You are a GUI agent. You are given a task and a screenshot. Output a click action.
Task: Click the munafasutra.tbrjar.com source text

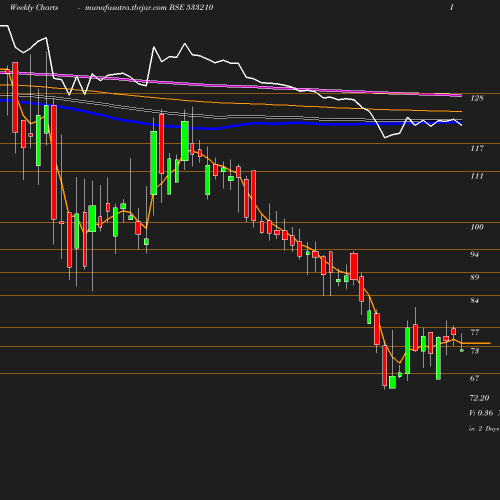[x=125, y=8]
